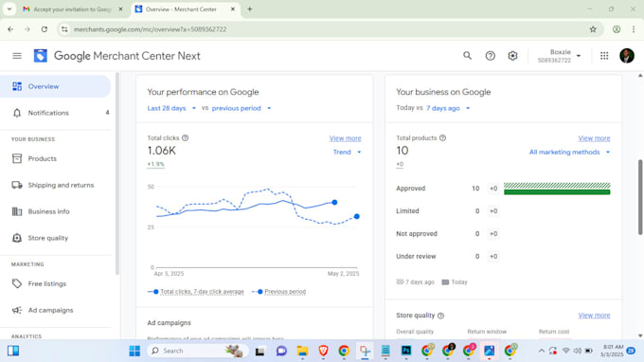Open Shipping and returns page
The width and height of the screenshot is (644, 362).
56,185
